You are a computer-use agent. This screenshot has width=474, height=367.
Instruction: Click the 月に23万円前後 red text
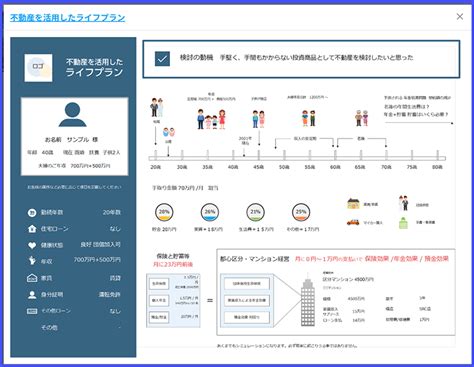(173, 265)
